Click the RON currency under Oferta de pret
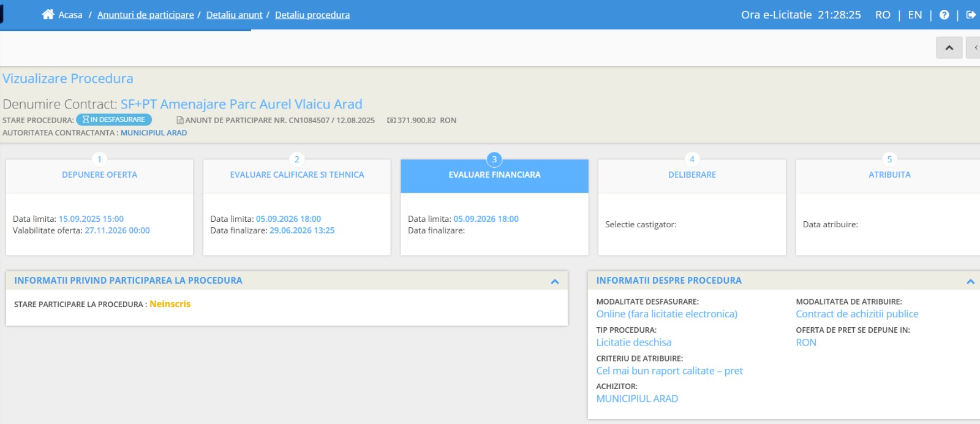 pos(806,343)
